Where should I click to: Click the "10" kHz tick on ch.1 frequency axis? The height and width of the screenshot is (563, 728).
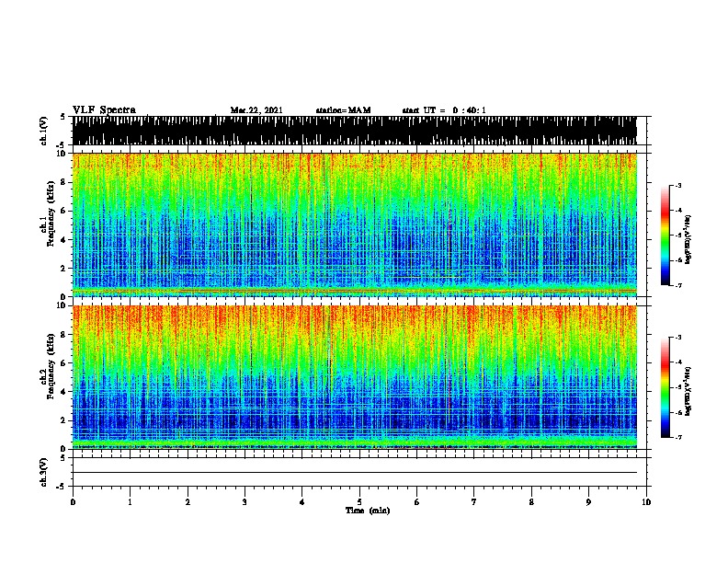pos(62,154)
